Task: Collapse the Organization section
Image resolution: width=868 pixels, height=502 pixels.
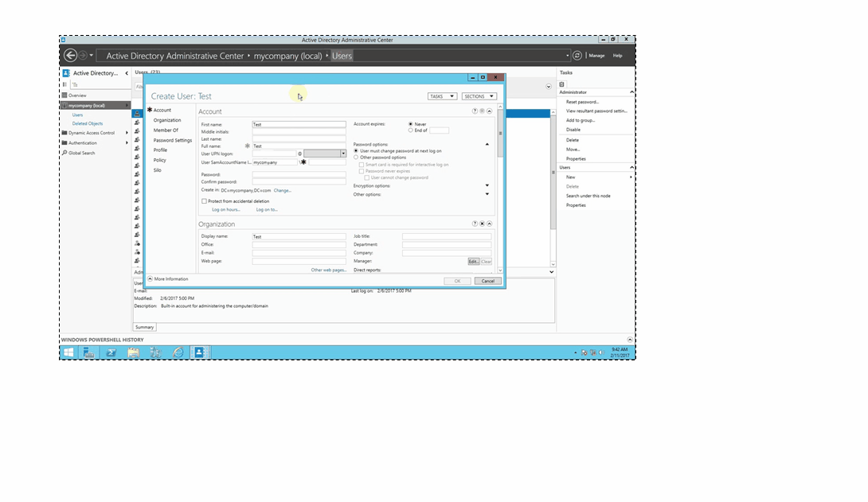Action: pos(490,224)
